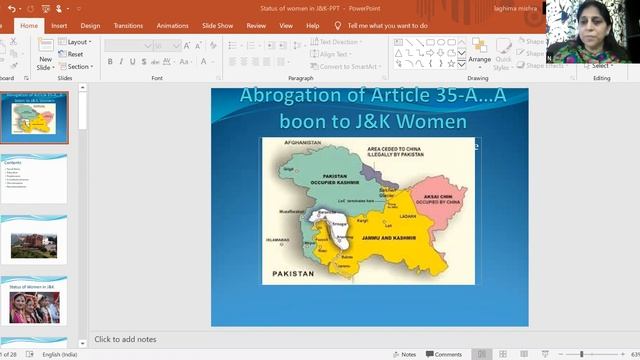The height and width of the screenshot is (360, 640).
Task: Open Change Case dropdown
Action: pos(185,62)
